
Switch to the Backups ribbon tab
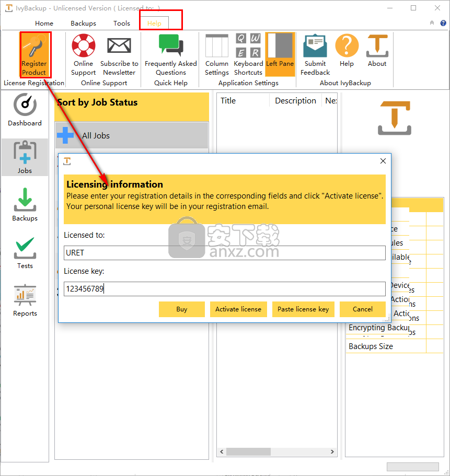click(x=83, y=24)
